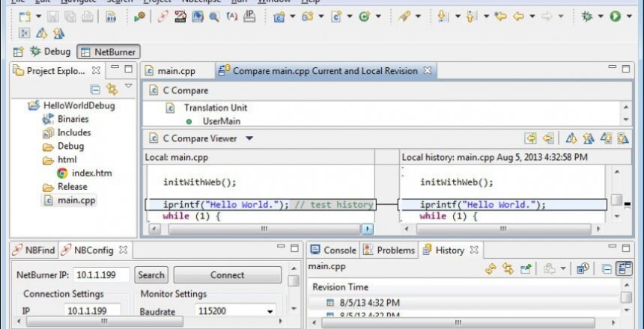Open the Project Explorer view menu triangle
Viewport: 644px width, 329px height.
[x=128, y=87]
